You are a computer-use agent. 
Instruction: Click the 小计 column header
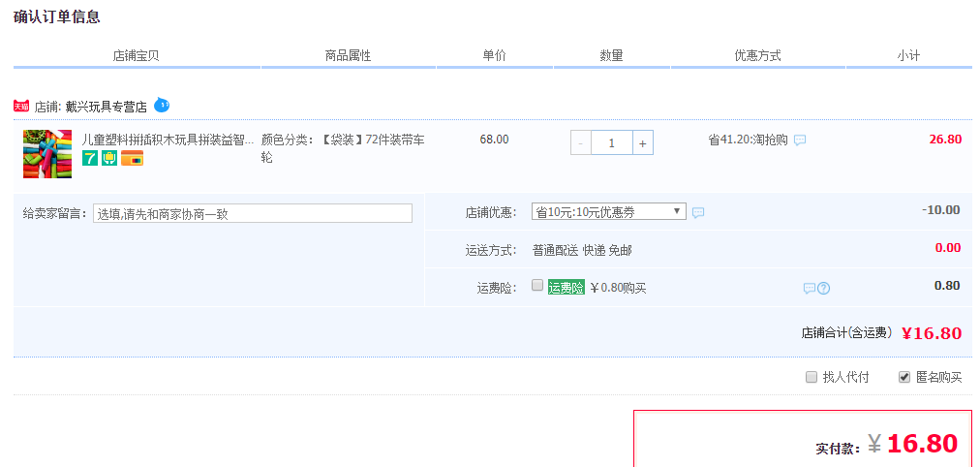[908, 55]
